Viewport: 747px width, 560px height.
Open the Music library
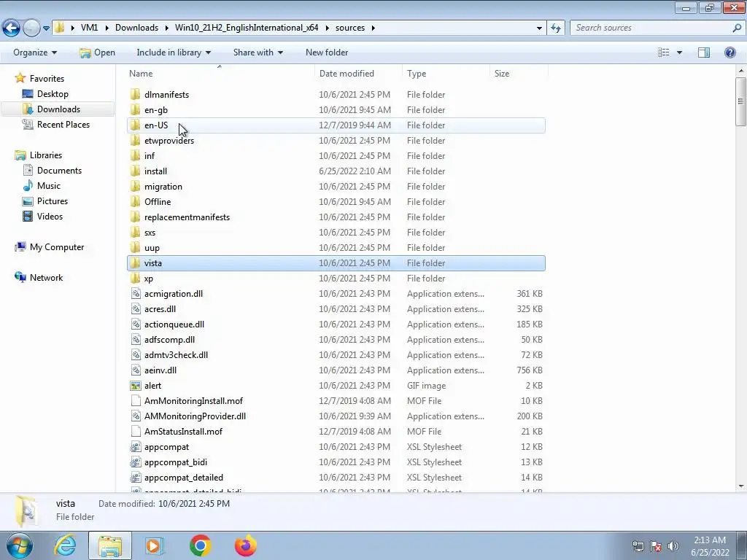pyautogui.click(x=49, y=186)
